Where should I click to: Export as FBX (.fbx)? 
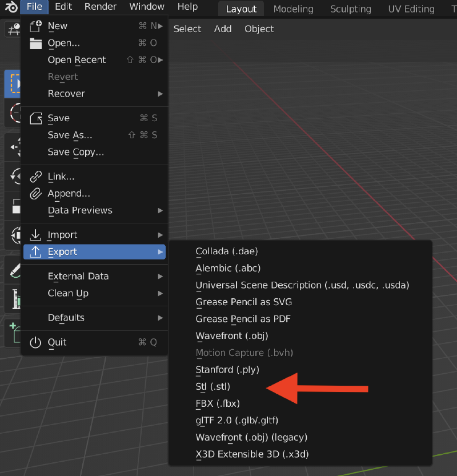tap(300, 404)
